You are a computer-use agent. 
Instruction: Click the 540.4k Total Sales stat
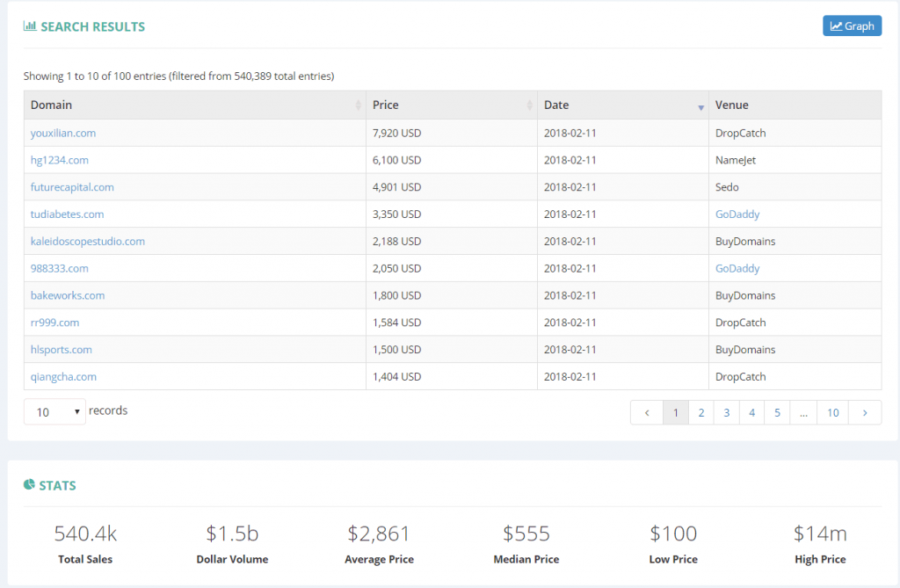85,543
